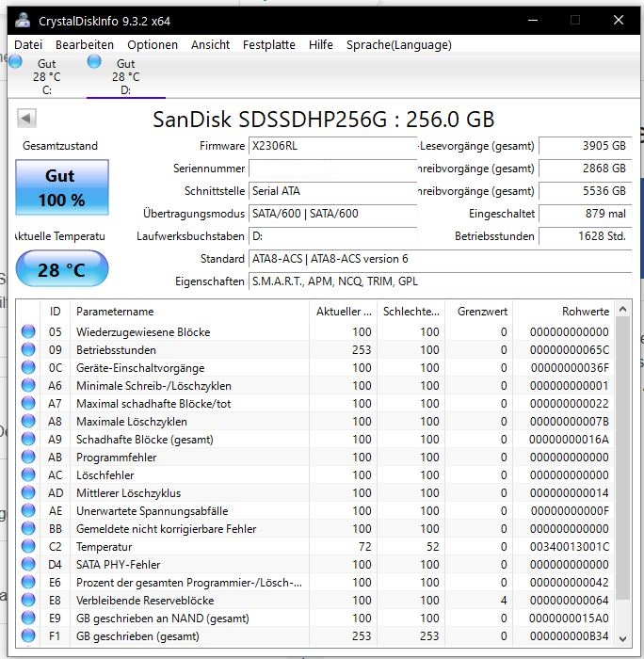The width and height of the screenshot is (644, 659).
Task: Click the 28 °C temperature button
Action: click(x=62, y=269)
